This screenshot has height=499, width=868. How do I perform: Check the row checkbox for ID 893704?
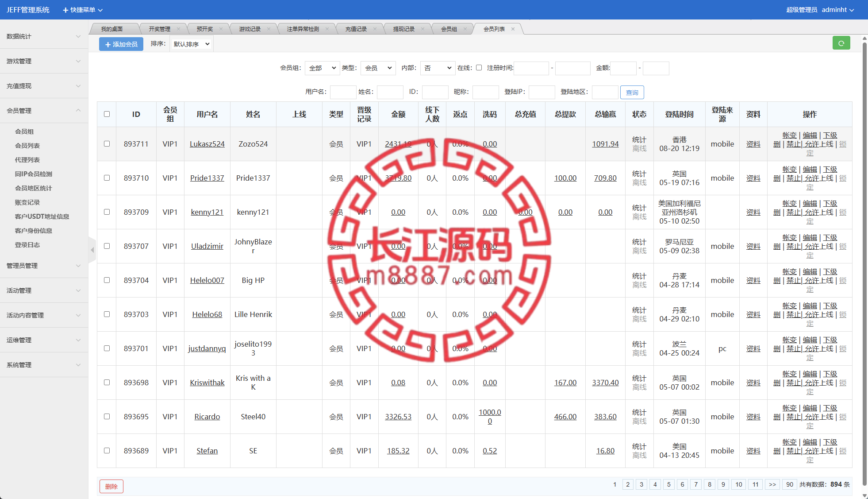[107, 280]
